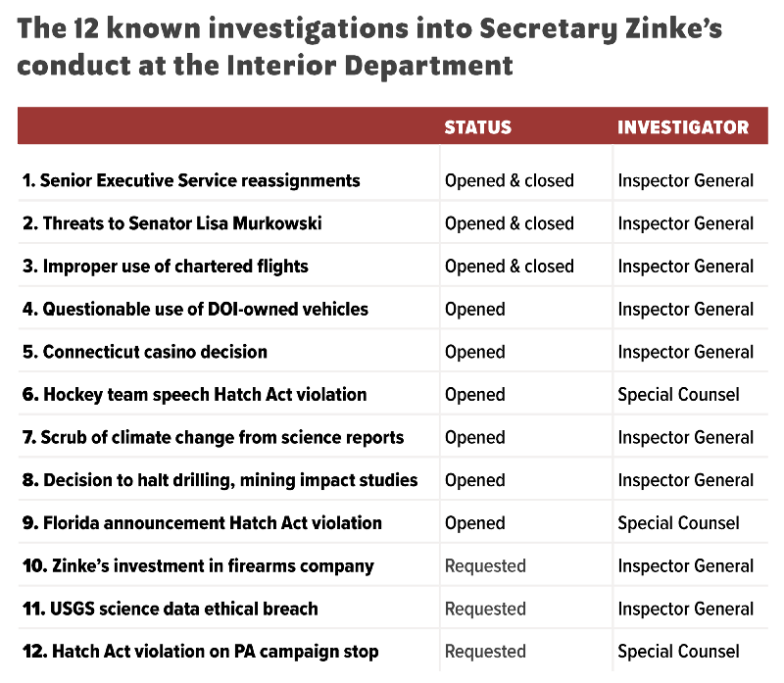Click the infographic title about Secretary Zinke's investigations
Image resolution: width=784 pixels, height=683 pixels.
click(370, 47)
